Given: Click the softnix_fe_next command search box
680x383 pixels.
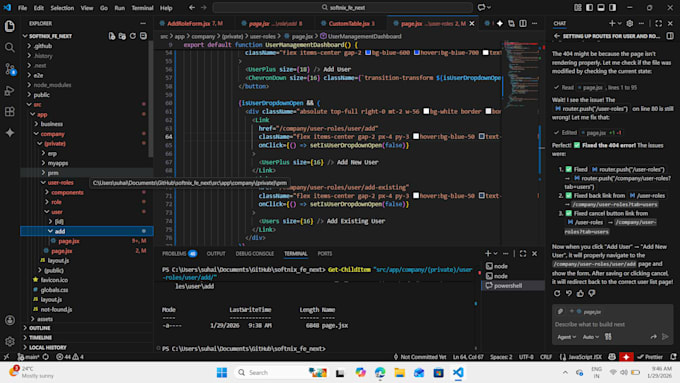Looking at the screenshot, I should pyautogui.click(x=343, y=7).
